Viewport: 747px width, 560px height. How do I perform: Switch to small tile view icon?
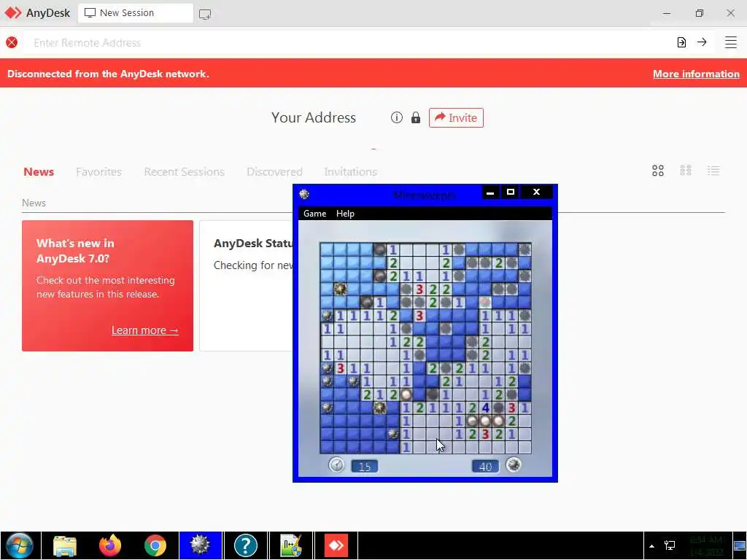click(x=686, y=171)
